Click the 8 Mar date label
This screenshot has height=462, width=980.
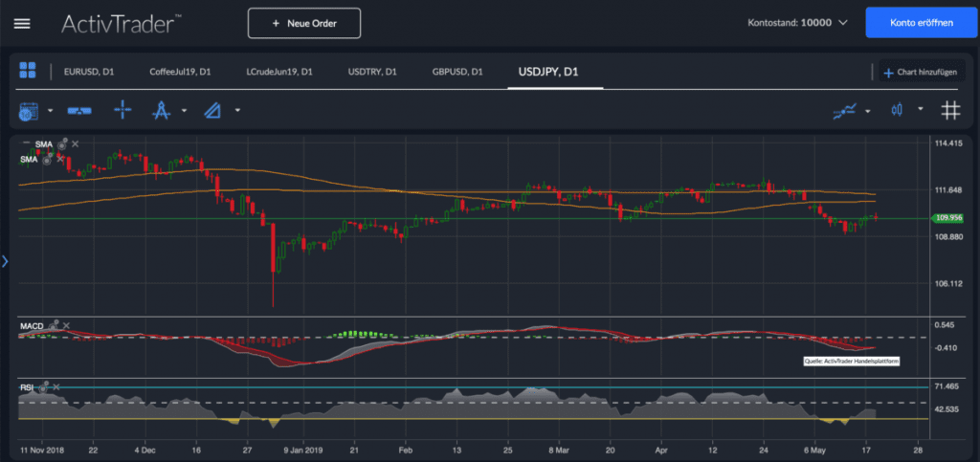click(559, 450)
